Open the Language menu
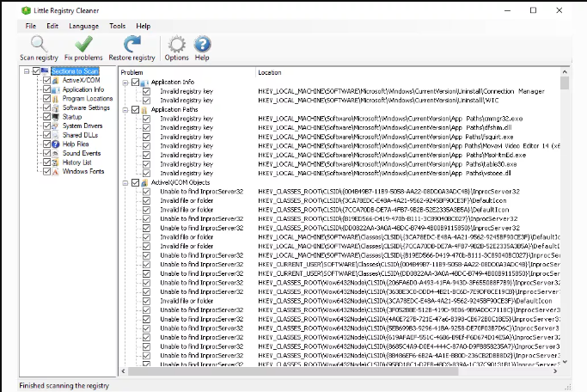 coord(84,26)
